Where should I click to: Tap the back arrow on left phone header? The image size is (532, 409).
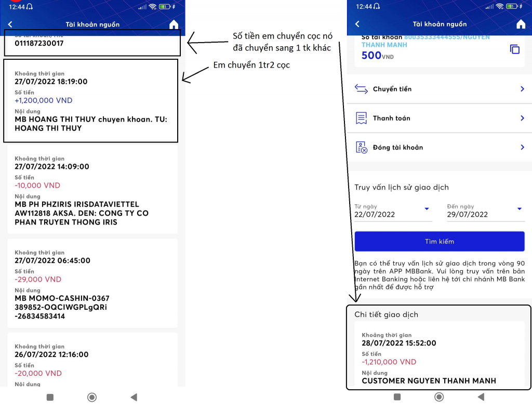tap(10, 24)
